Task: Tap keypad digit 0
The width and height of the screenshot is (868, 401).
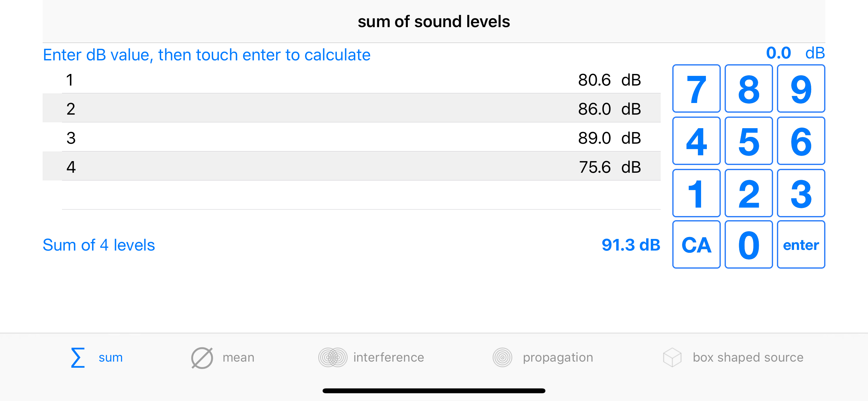Action: point(749,245)
